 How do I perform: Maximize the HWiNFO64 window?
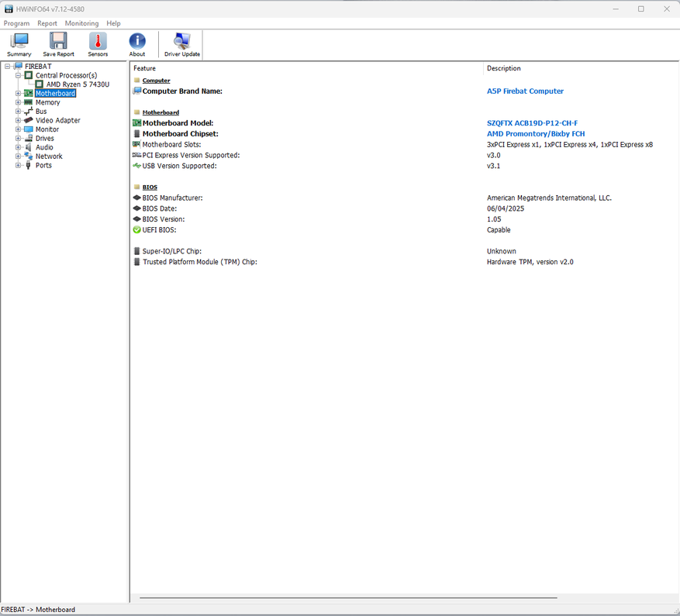(x=641, y=9)
